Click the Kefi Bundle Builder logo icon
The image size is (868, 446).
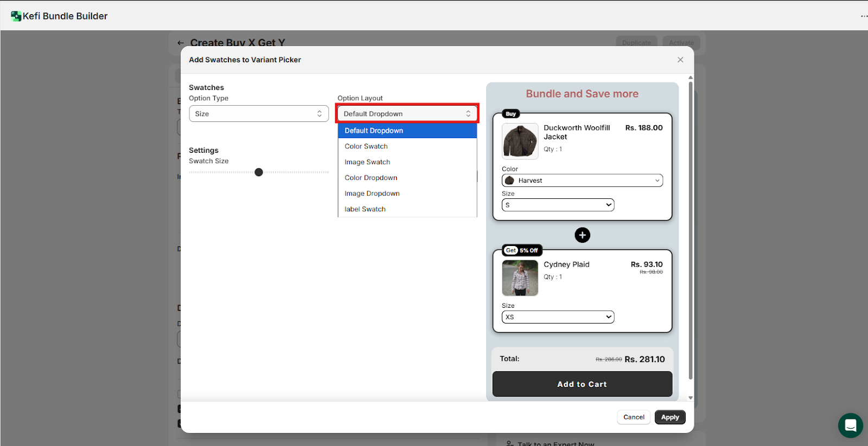coord(16,16)
